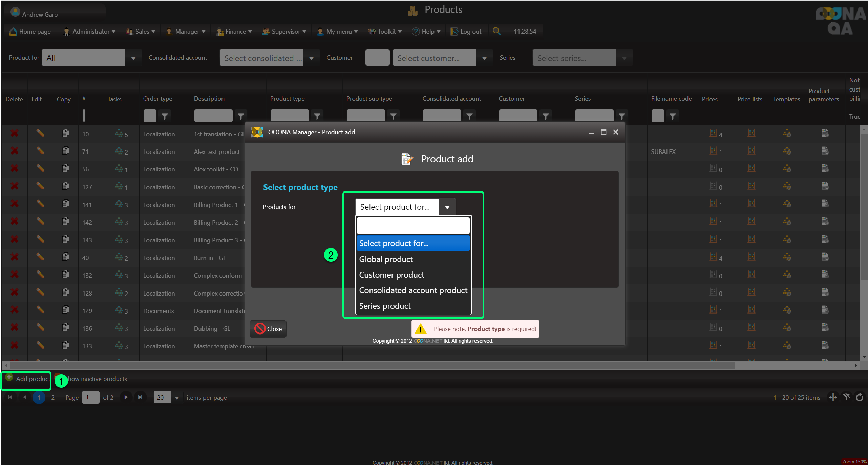
Task: Open prices icon for product 141
Action: [713, 204]
